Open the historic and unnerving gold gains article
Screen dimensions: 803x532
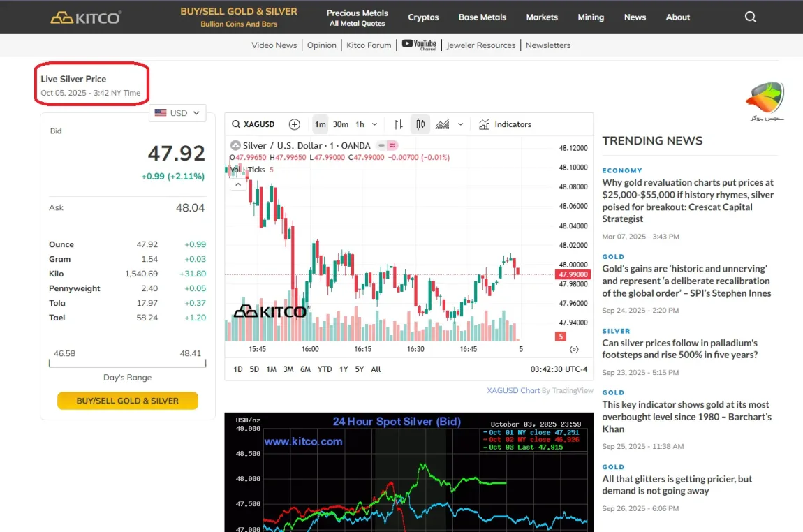click(x=686, y=281)
